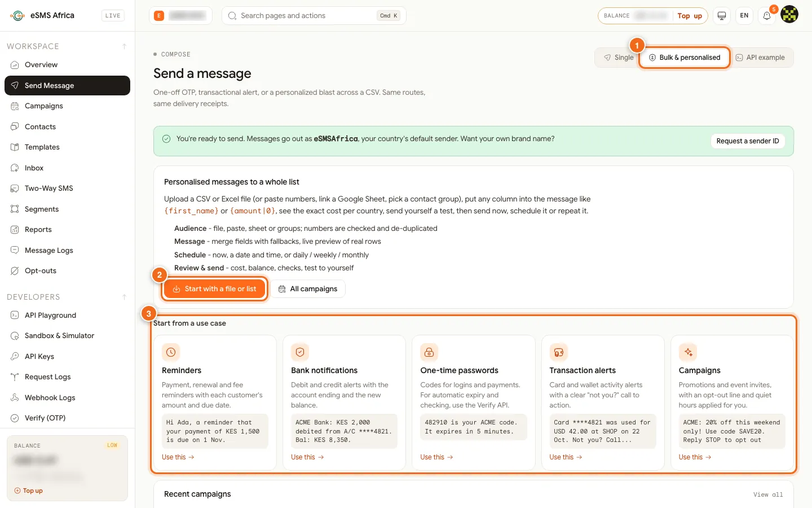Click the monitor display icon in header
812x508 pixels.
pyautogui.click(x=722, y=16)
